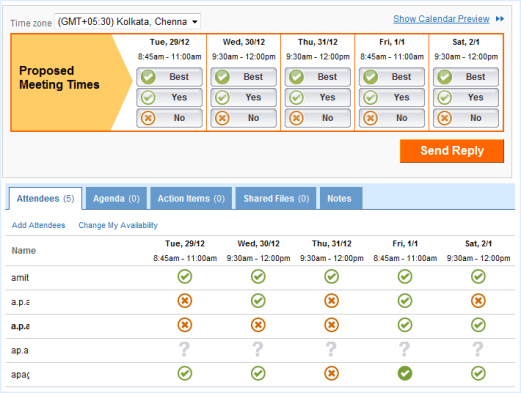Viewport: 521px width, 393px height.
Task: Select Best for Wed 30/12
Action: (243, 77)
